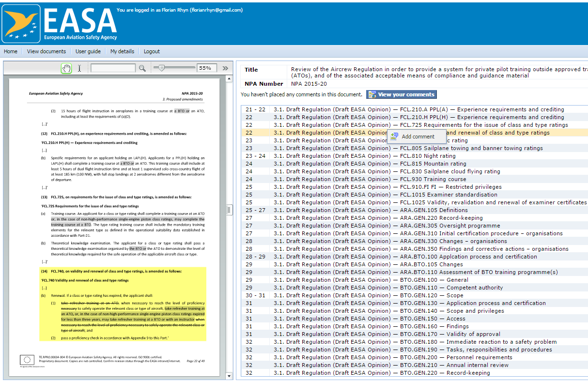Log out using the Logout link
The image size is (588, 382).
(152, 51)
